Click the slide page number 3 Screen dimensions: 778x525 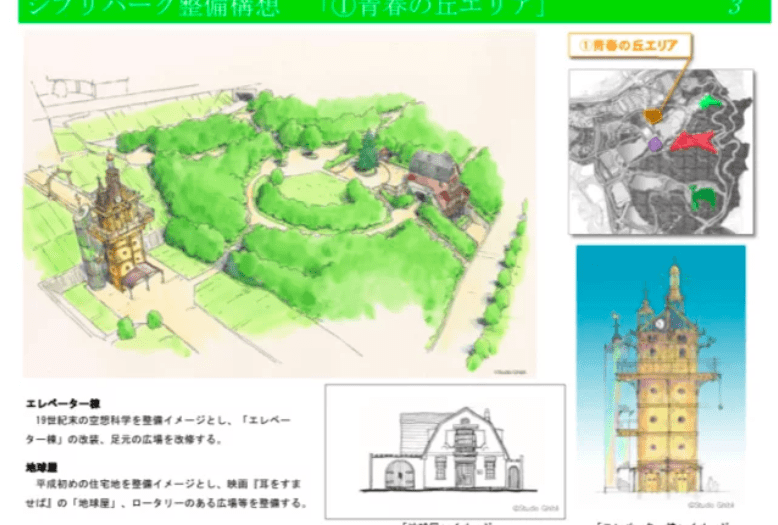click(x=735, y=7)
